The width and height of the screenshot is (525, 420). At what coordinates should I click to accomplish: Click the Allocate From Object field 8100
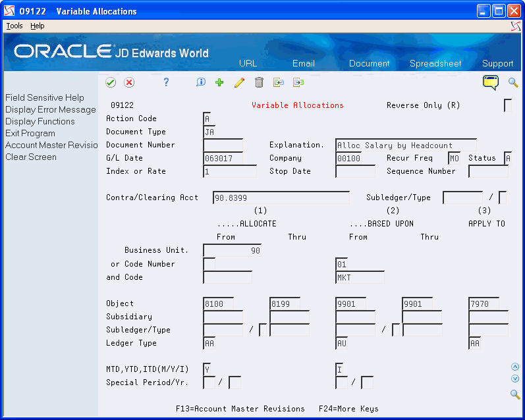[x=218, y=304]
